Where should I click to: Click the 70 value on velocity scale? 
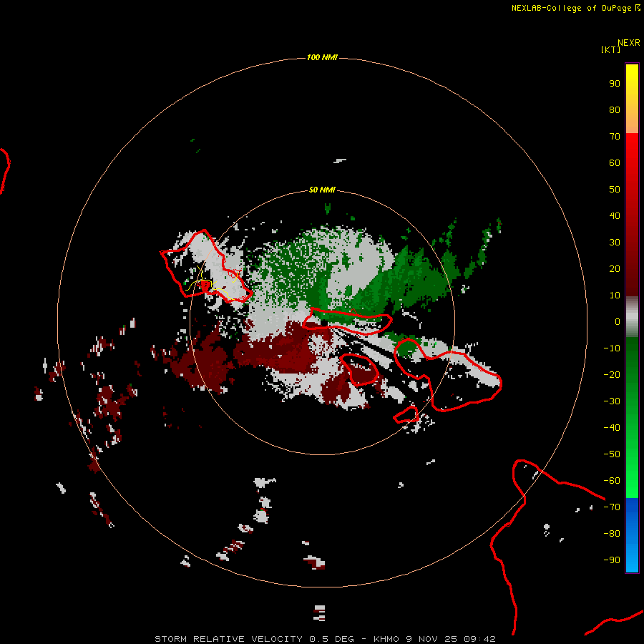[x=615, y=137]
